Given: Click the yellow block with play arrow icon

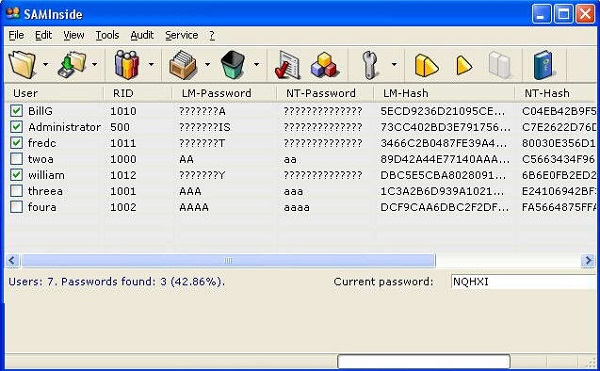Looking at the screenshot, I should click(x=426, y=65).
